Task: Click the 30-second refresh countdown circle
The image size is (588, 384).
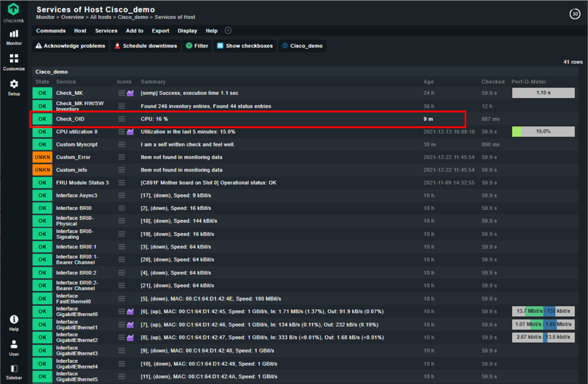Action: [x=574, y=14]
